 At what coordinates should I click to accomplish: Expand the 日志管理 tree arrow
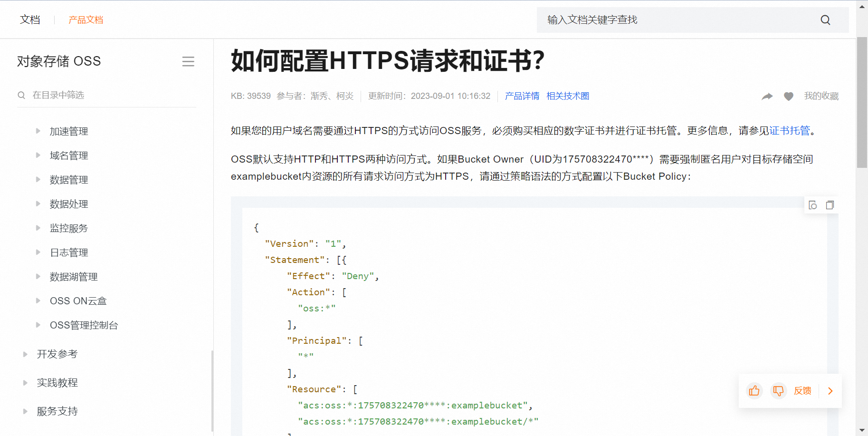pos(38,252)
